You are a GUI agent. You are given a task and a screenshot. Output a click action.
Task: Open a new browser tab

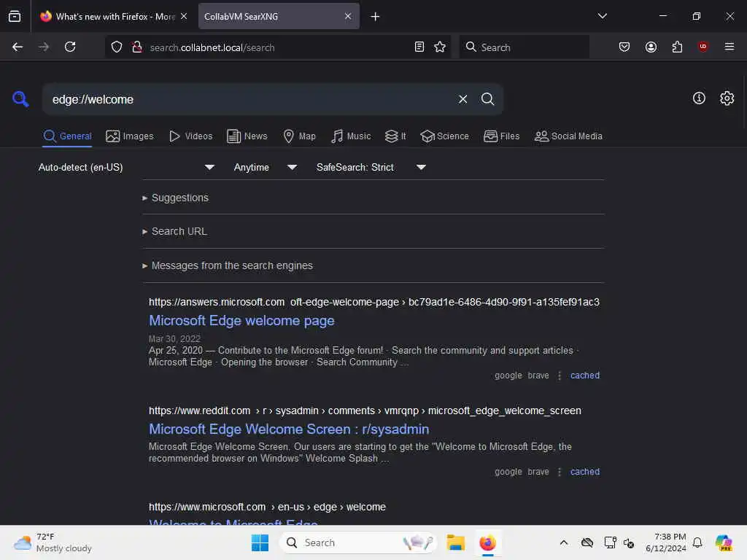(375, 17)
